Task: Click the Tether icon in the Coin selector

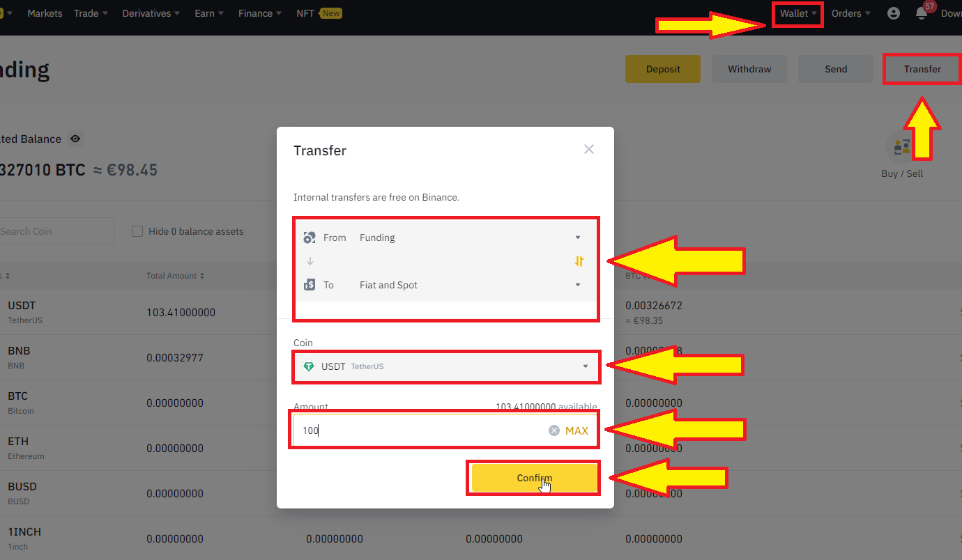Action: coord(309,366)
